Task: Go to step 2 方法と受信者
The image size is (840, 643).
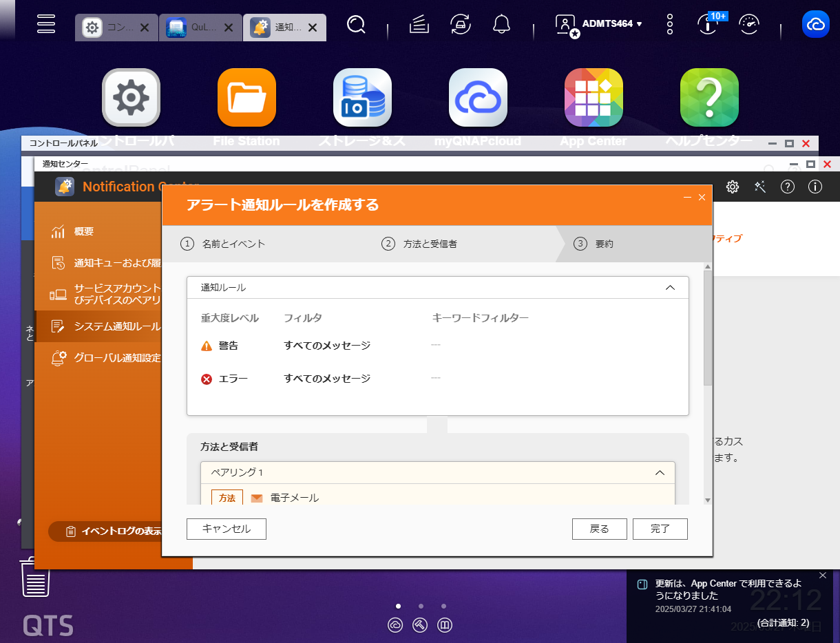Action: pyautogui.click(x=419, y=244)
